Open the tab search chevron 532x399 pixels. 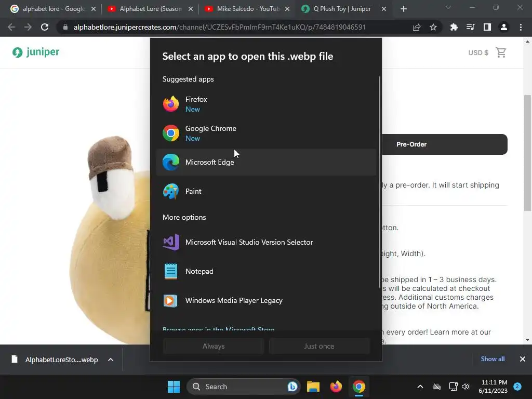pos(448,7)
